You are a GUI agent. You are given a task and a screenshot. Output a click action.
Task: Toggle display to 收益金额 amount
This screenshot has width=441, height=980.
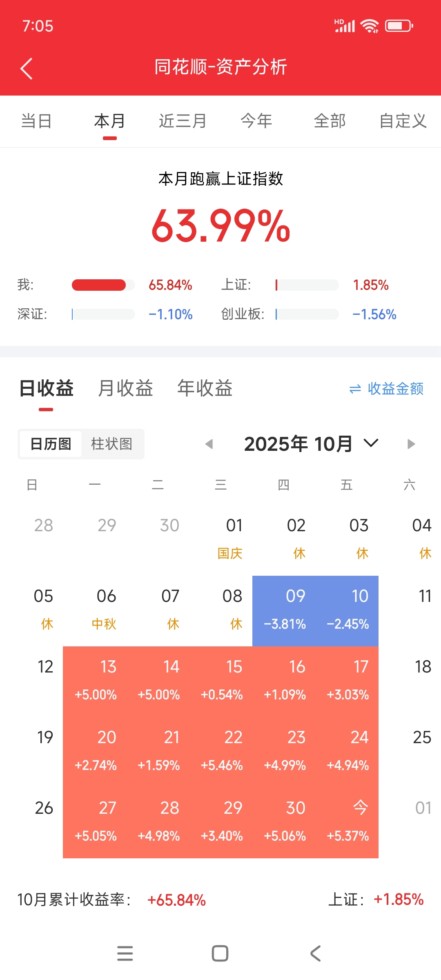coord(395,389)
